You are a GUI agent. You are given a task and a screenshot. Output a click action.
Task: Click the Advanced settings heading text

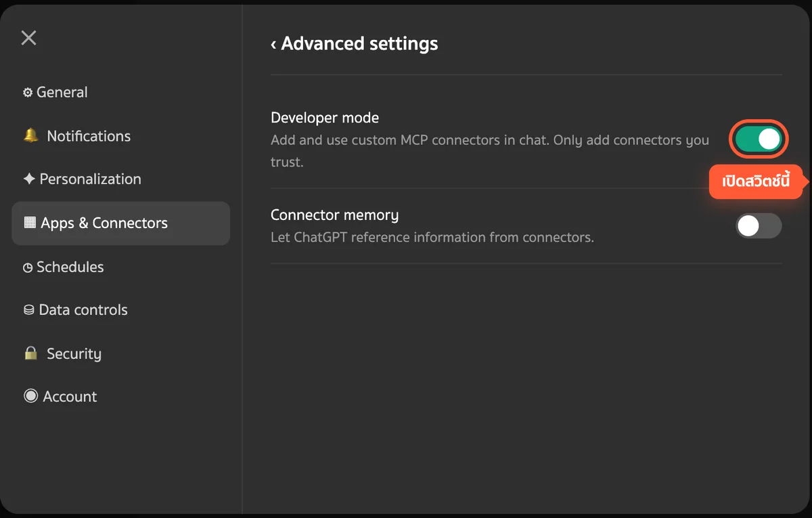point(359,44)
